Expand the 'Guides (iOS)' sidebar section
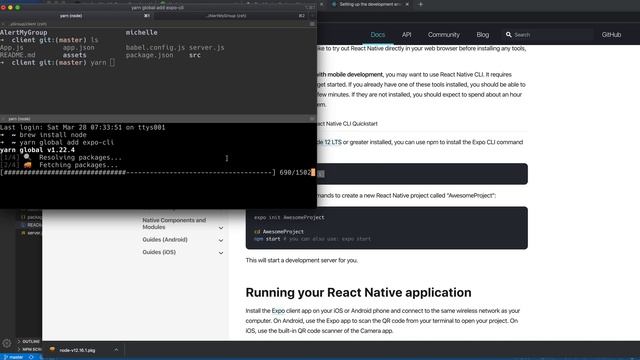Image resolution: width=640 pixels, height=360 pixels. (221, 253)
